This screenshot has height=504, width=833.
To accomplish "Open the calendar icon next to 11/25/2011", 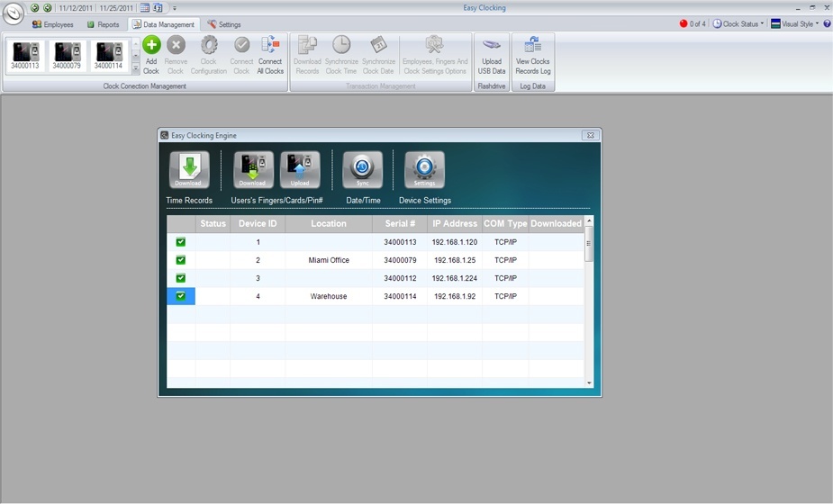I will pos(144,8).
